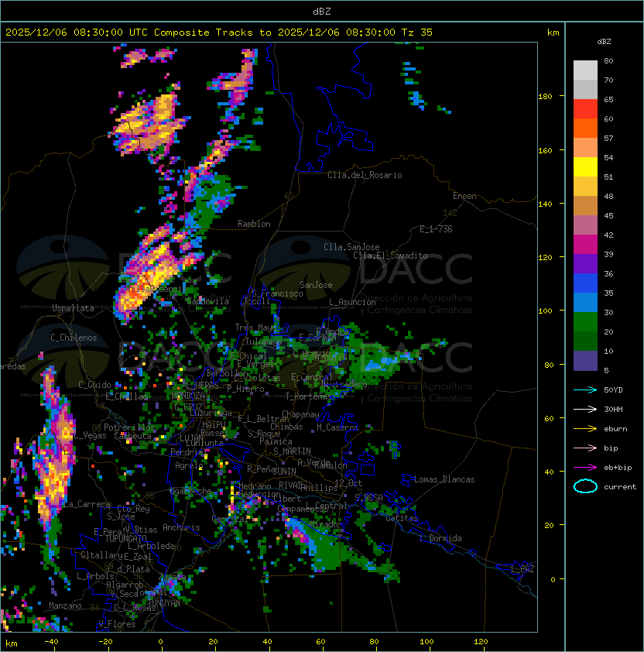Click the timestamp header text
The width and height of the screenshot is (644, 652).
[x=219, y=32]
